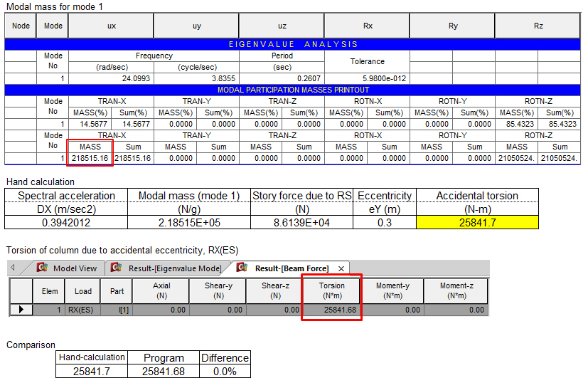Click the tab scroll left arrow
The image size is (588, 383).
[12, 268]
